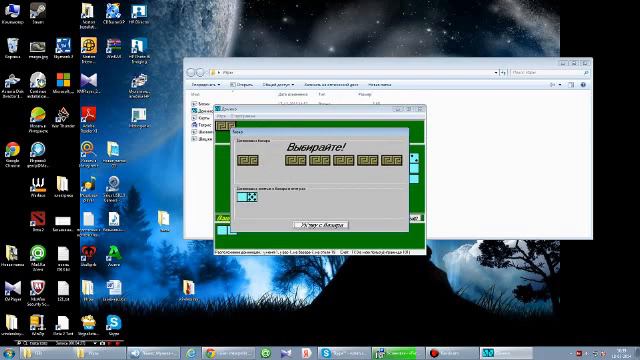Switch to the Domino game taskbar button
The height and width of the screenshot is (360, 640).
(506, 353)
